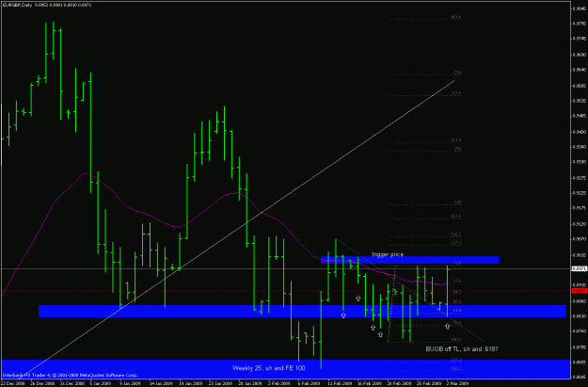Image resolution: width=588 pixels, height=387 pixels.
Task: Select the up arrow inside the blue support zone
Action: 343,315
